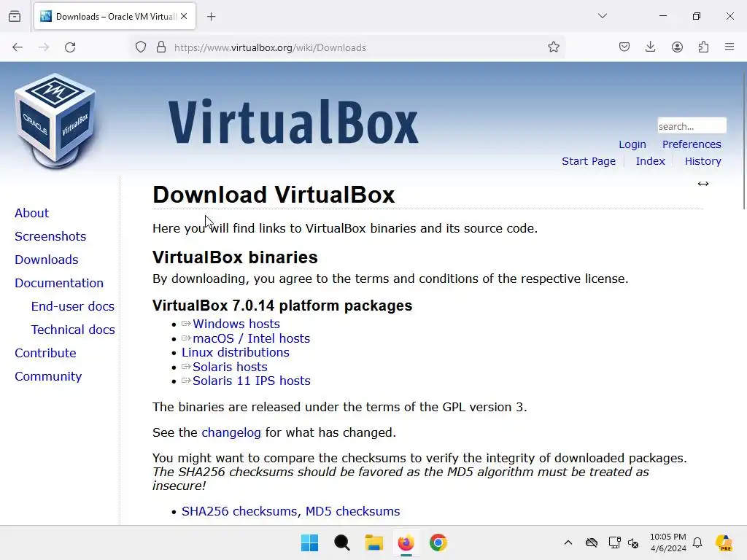747x560 pixels.
Task: Show hidden system tray icons
Action: (x=568, y=542)
